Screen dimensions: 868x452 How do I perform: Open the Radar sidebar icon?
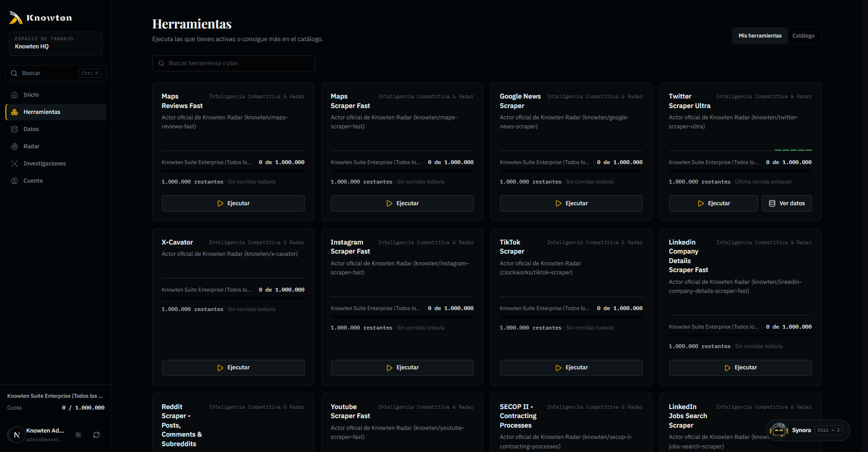[x=14, y=146]
